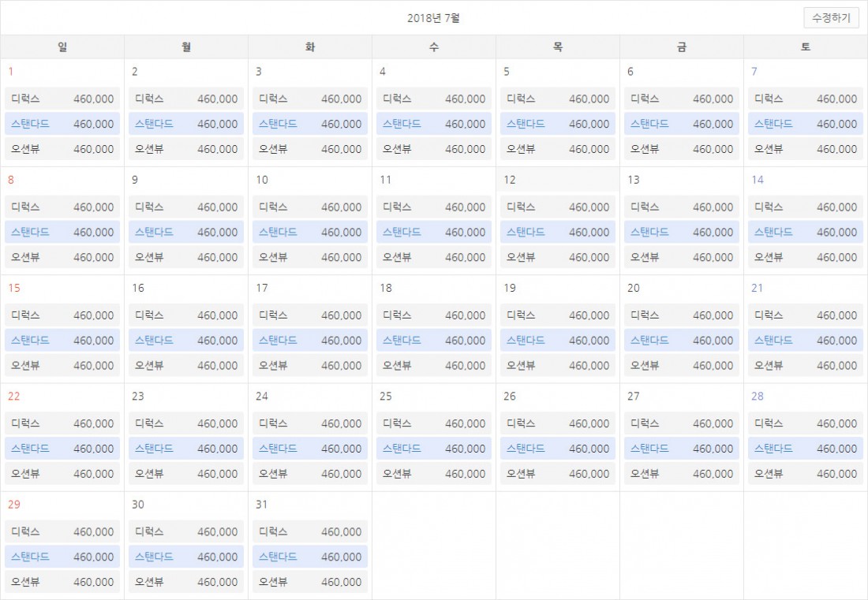Image resolution: width=868 pixels, height=600 pixels.
Task: Choose the 디럭스 rate on July 25
Action: pyautogui.click(x=434, y=423)
